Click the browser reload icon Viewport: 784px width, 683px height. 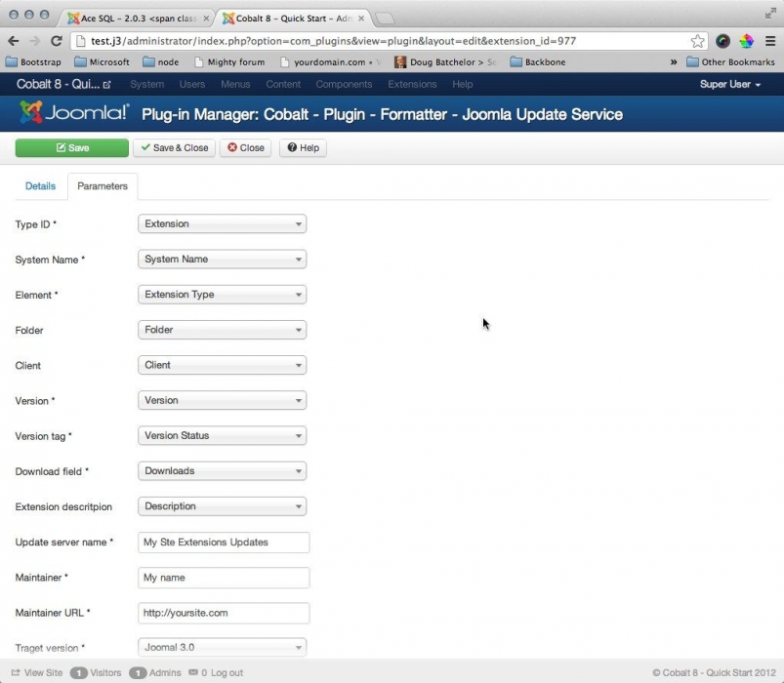(x=57, y=41)
